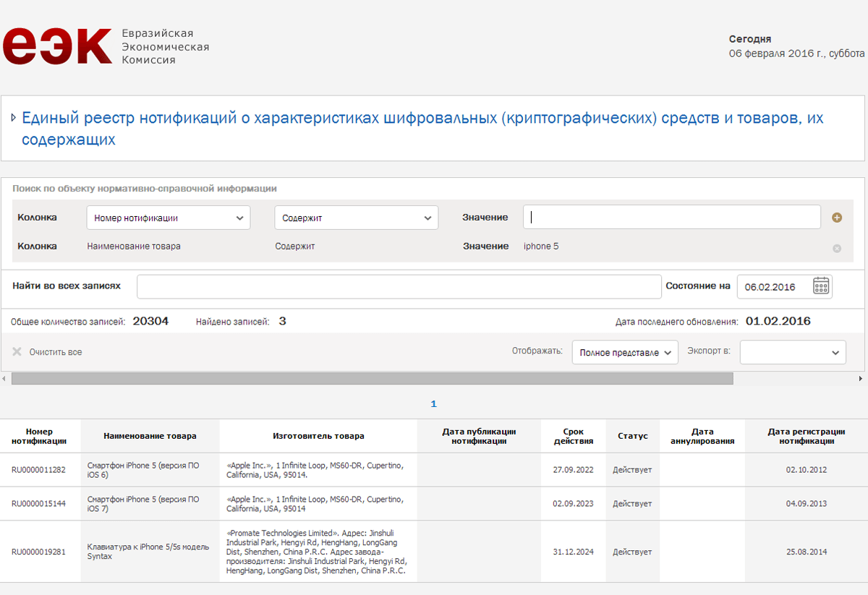The image size is (868, 595).
Task: Sort by Дата аннулирования column header
Action: (702, 436)
